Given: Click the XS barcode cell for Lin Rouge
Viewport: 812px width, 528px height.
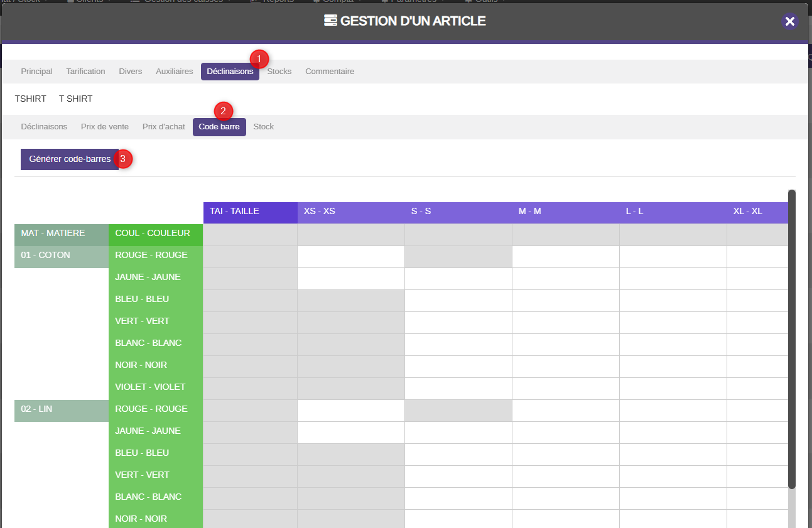Looking at the screenshot, I should click(x=351, y=411).
